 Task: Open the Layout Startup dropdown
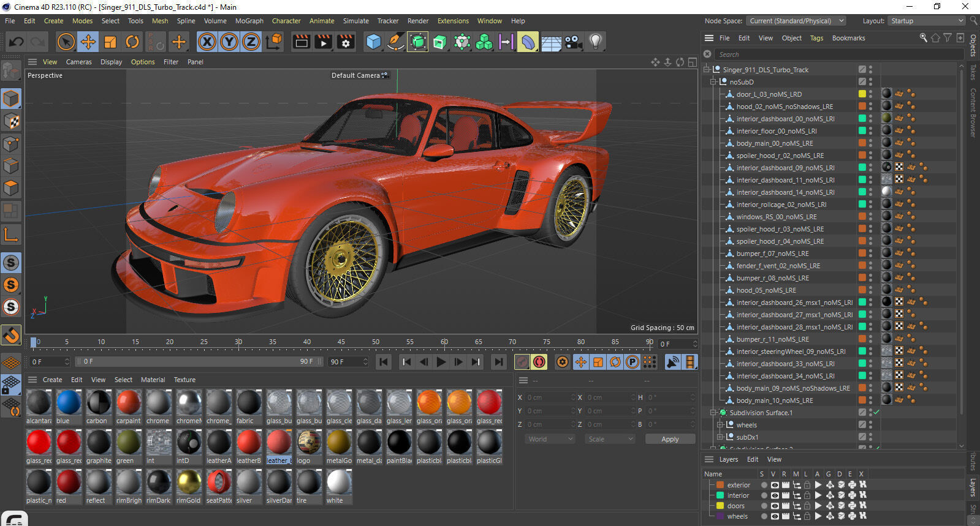927,21
